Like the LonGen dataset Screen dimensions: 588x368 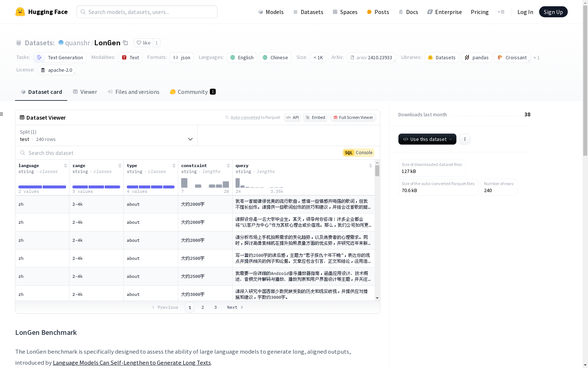tap(143, 43)
